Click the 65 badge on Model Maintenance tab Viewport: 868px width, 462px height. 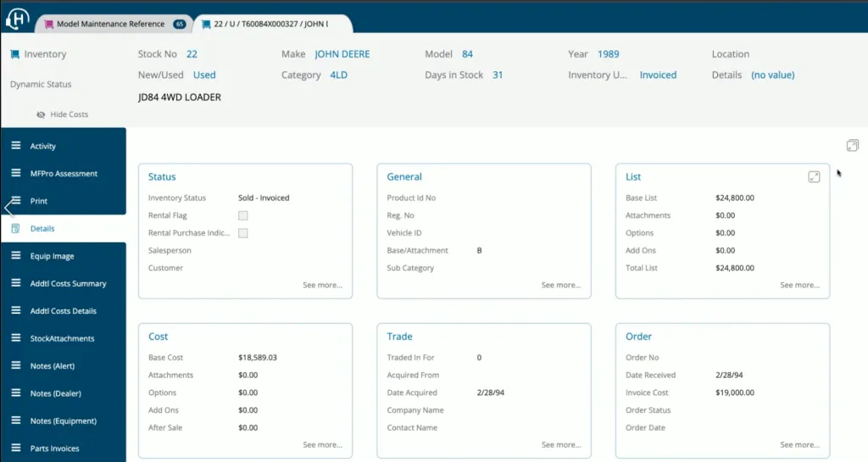tap(180, 24)
